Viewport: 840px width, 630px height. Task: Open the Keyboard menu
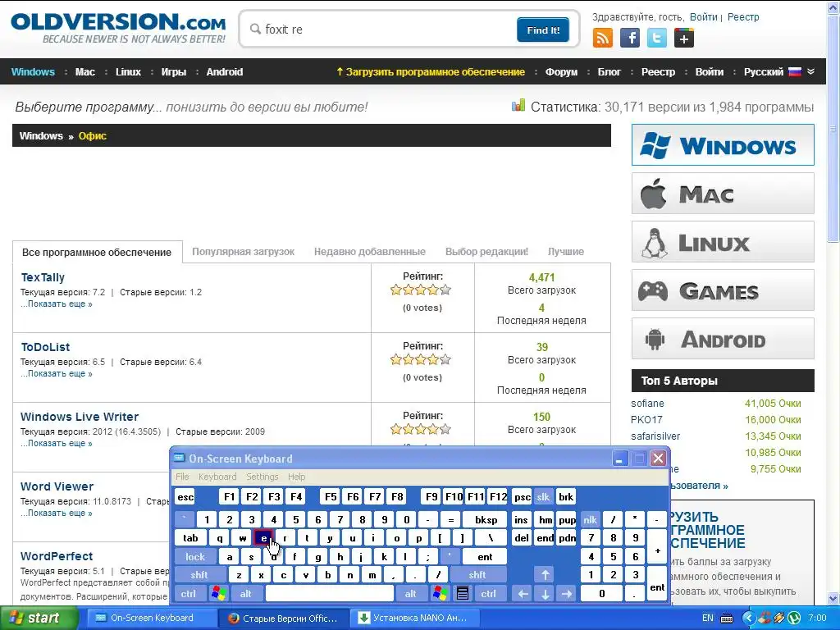click(217, 477)
